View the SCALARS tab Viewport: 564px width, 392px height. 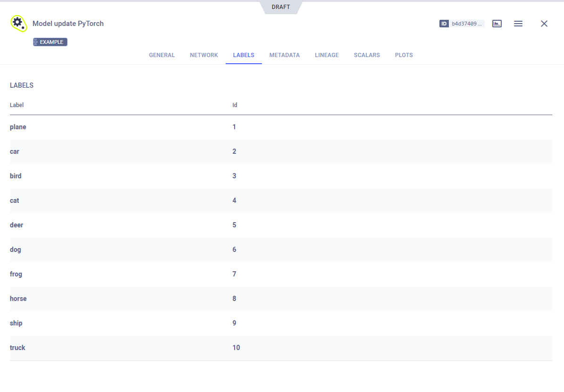tap(367, 55)
